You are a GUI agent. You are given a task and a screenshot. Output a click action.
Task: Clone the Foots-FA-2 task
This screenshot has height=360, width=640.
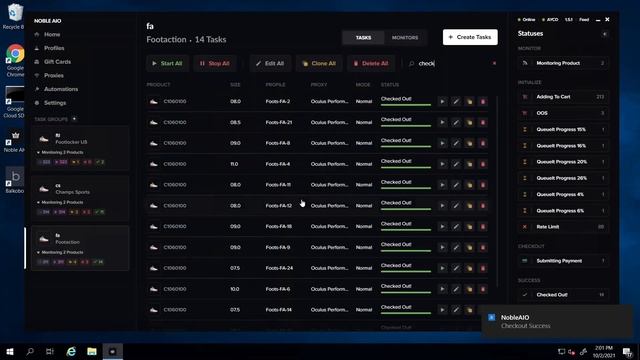pos(469,101)
